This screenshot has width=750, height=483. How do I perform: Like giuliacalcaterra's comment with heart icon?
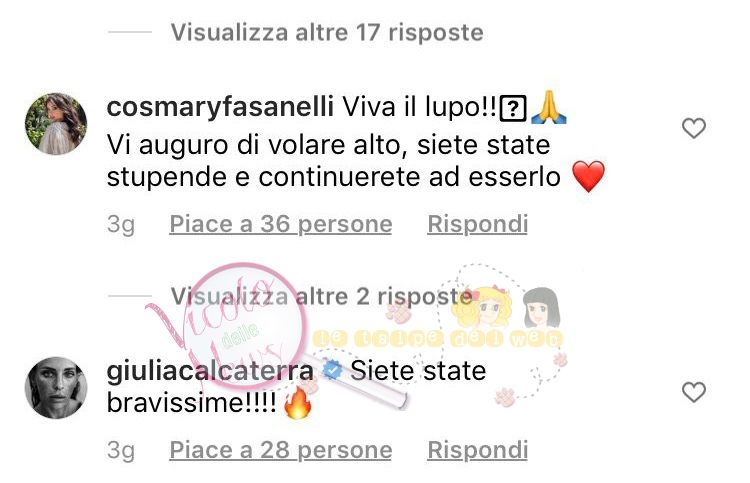694,392
